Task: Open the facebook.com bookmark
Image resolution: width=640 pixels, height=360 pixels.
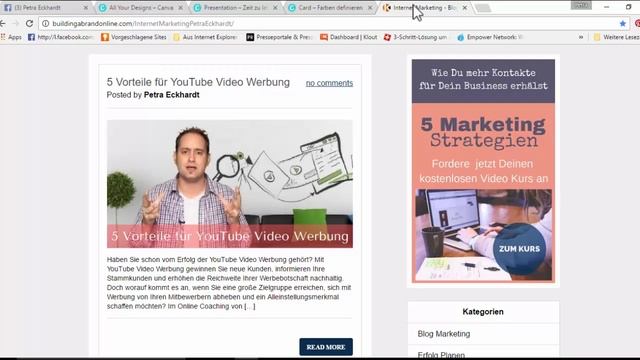Action: pyautogui.click(x=61, y=37)
